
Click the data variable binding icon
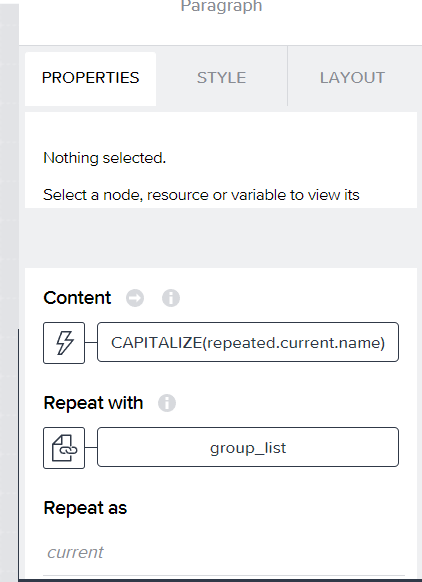[x=64, y=448]
